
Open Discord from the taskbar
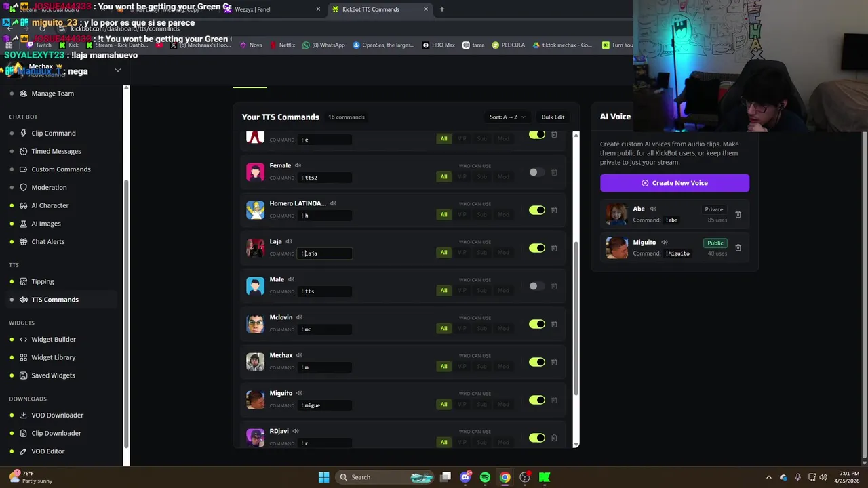pyautogui.click(x=465, y=477)
